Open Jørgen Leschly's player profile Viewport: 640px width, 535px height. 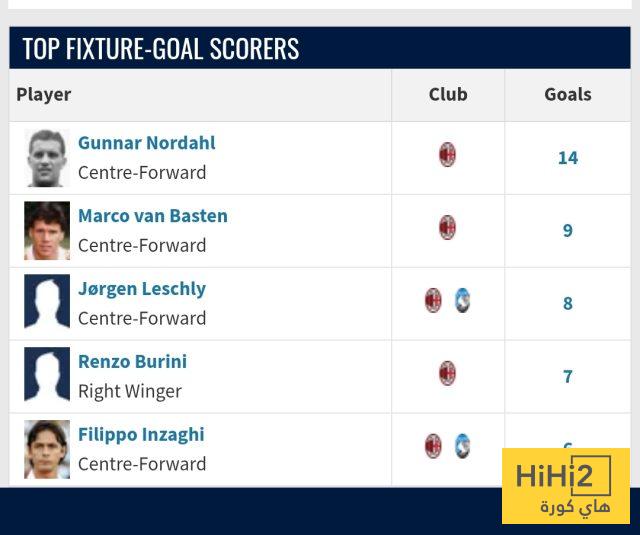click(x=142, y=289)
